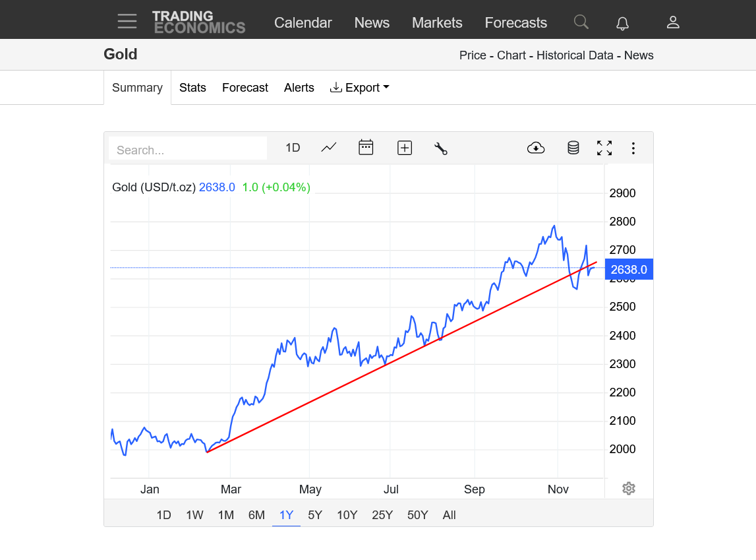The width and height of the screenshot is (756, 560).
Task: Click the chart search input field
Action: coord(188,150)
